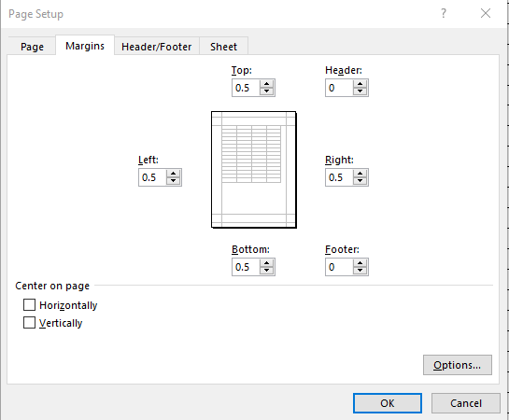
Task: Increase the Top margin with up arrow
Action: pyautogui.click(x=266, y=84)
